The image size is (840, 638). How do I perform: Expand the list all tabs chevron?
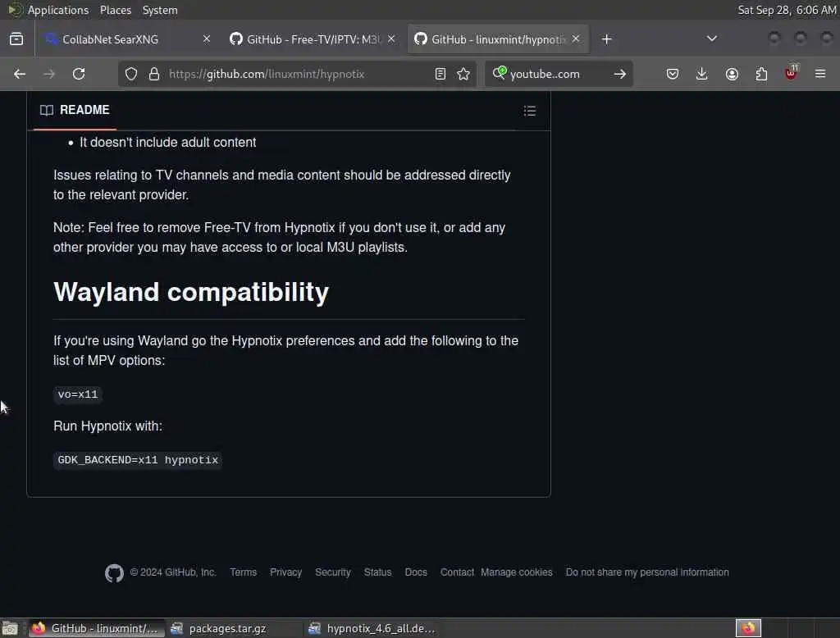click(712, 39)
